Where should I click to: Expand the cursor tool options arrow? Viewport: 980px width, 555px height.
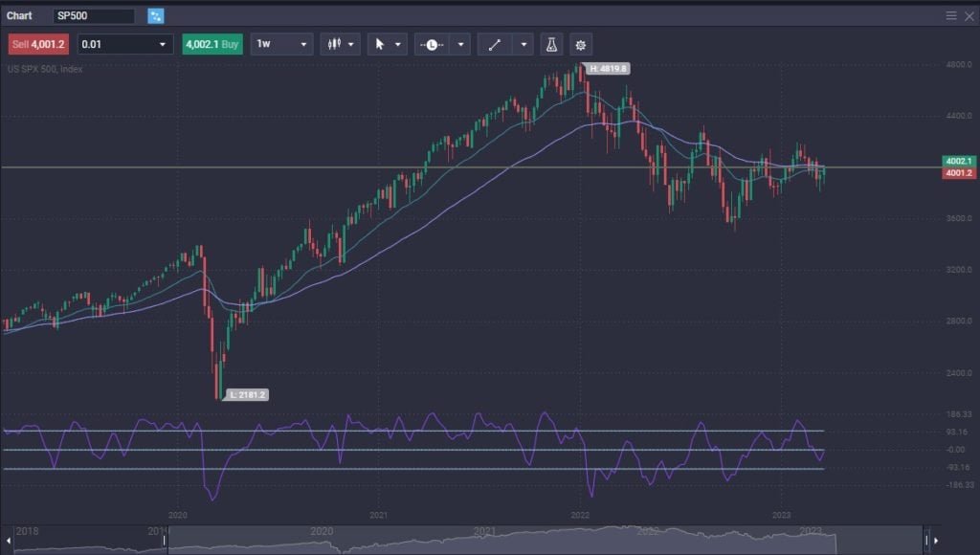[398, 43]
